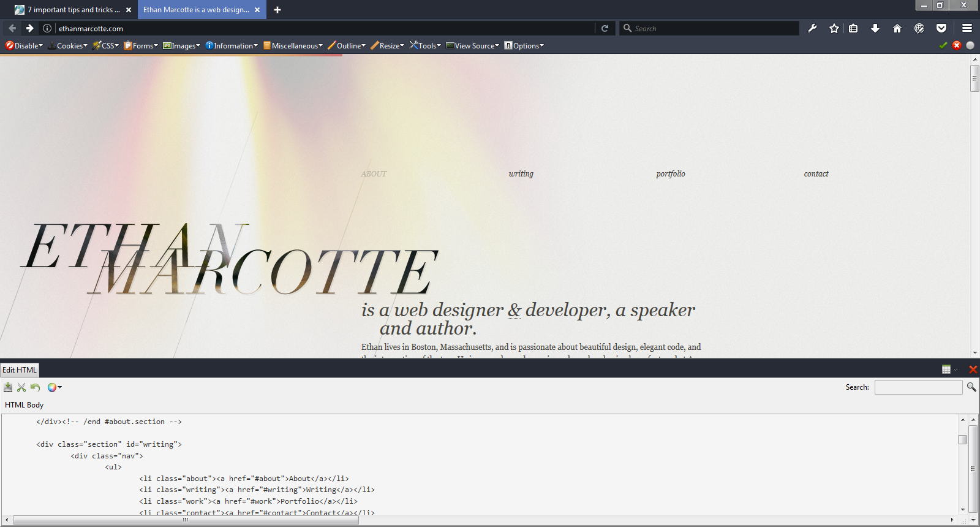Close the Edit HTML panel
The width and height of the screenshot is (980, 527).
[973, 370]
